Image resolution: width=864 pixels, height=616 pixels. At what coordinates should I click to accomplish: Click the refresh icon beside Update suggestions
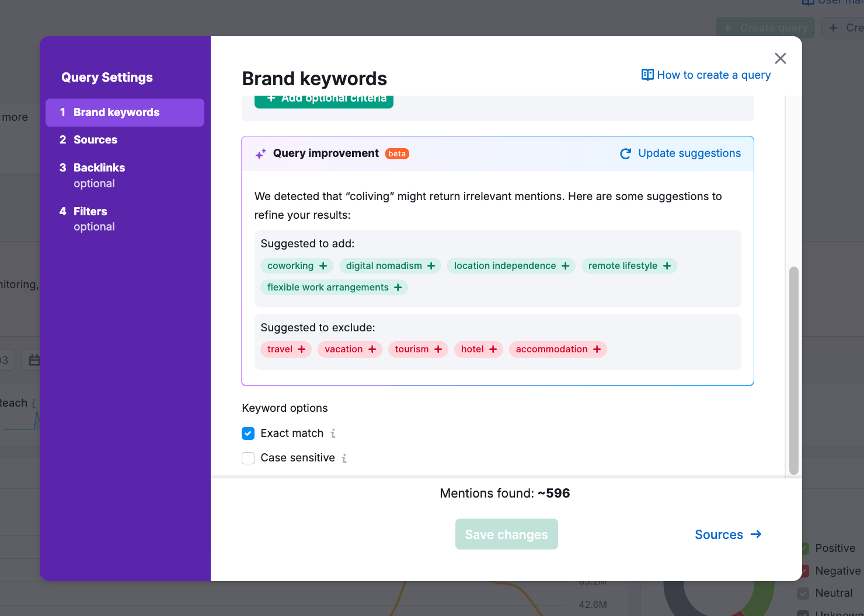pyautogui.click(x=625, y=153)
